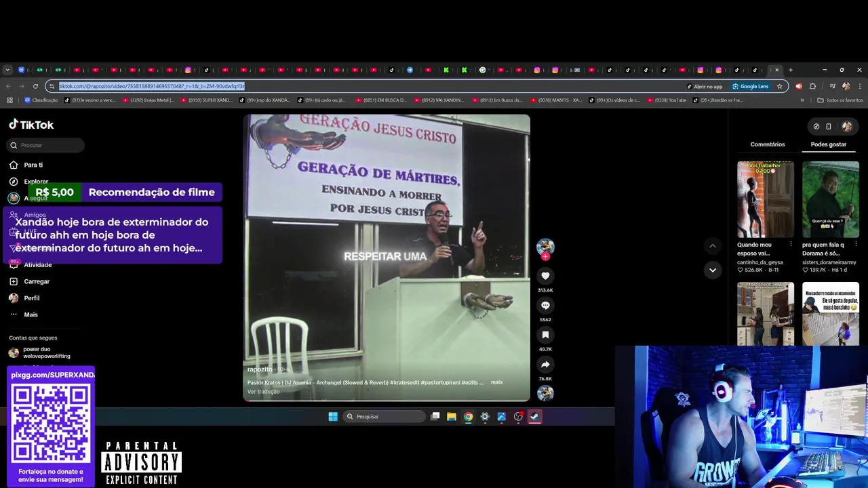Save video with the bookmark icon
This screenshot has height=488, width=868.
tap(545, 335)
